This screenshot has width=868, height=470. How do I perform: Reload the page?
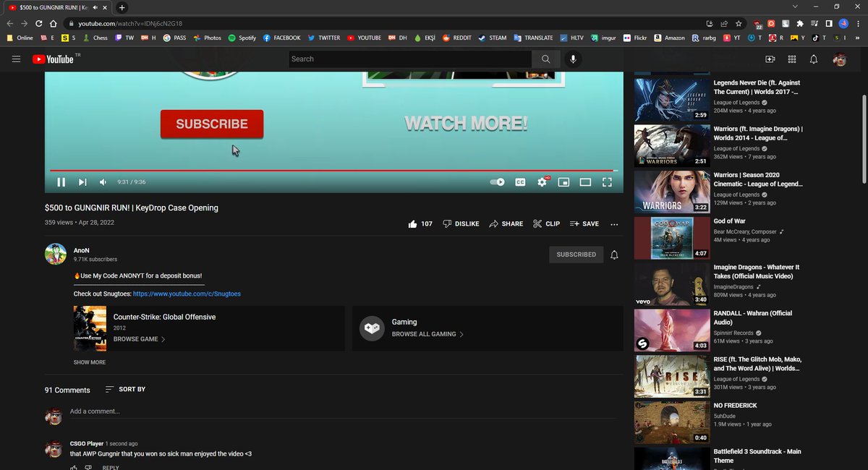pyautogui.click(x=41, y=23)
